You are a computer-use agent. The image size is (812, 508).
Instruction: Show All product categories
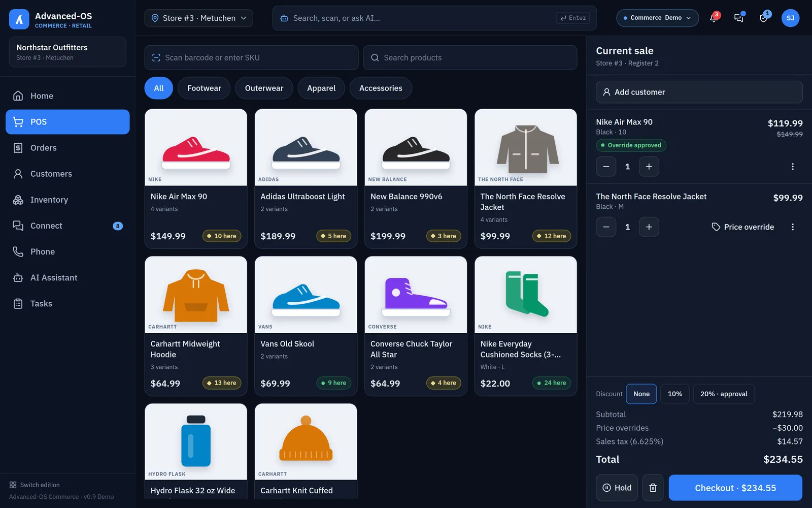(159, 88)
